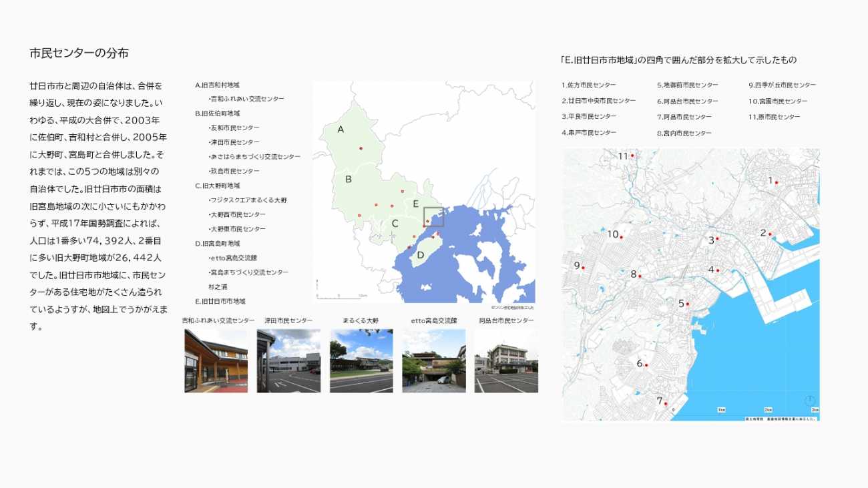The image size is (868, 488).
Task: Select the まるくる大野 building photo
Action: pos(361,360)
